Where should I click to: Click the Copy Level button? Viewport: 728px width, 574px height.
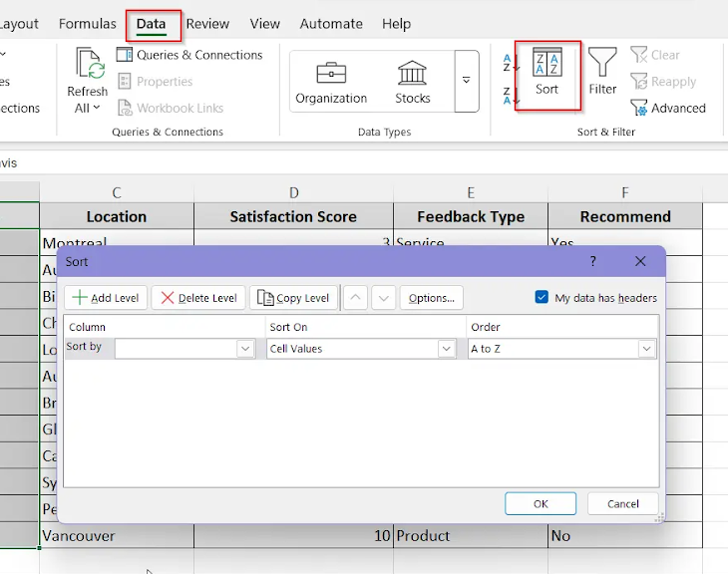[293, 297]
